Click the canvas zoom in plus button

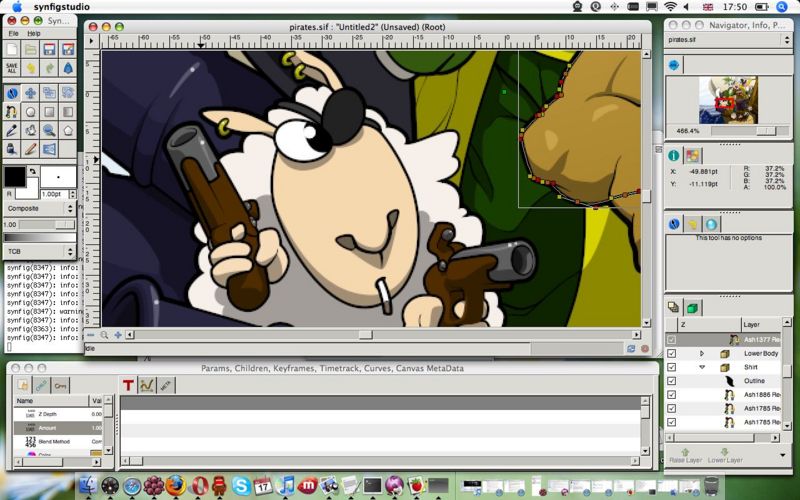pyautogui.click(x=118, y=335)
